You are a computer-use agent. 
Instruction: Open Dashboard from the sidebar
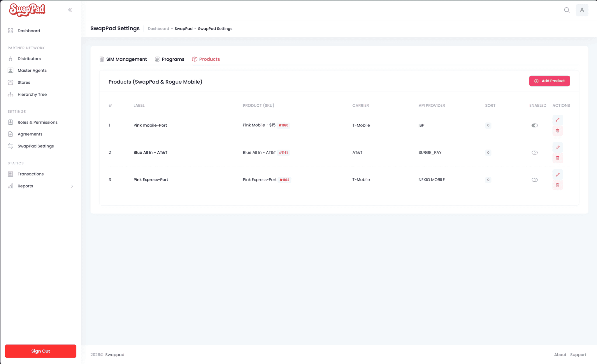[29, 31]
